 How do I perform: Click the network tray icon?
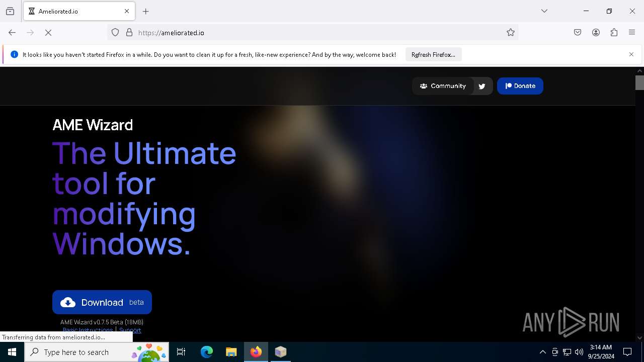(x=567, y=352)
